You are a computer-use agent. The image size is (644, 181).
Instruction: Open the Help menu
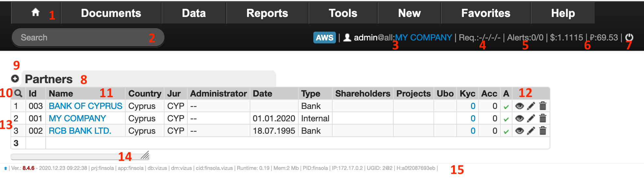click(x=563, y=13)
